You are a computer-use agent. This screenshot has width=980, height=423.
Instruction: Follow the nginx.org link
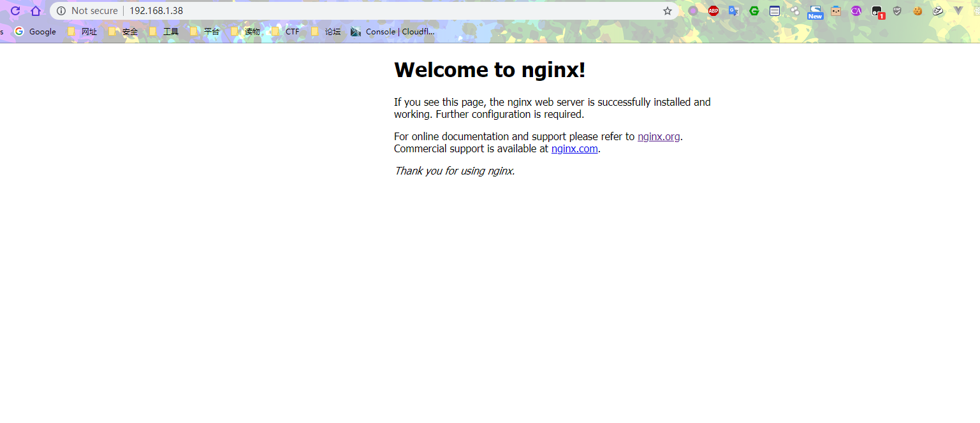[659, 136]
